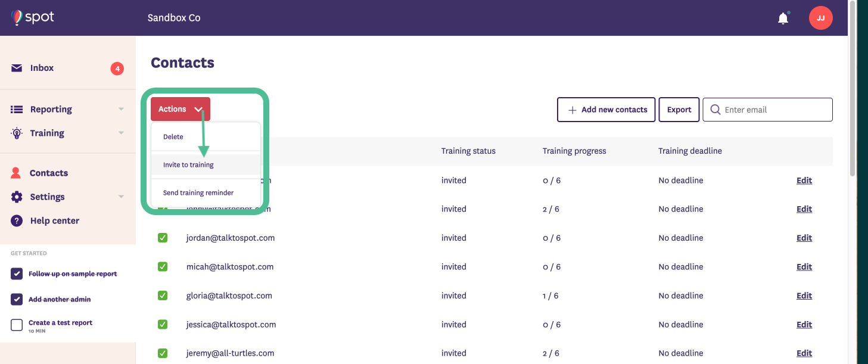Collapse the Actions dropdown button

(180, 109)
